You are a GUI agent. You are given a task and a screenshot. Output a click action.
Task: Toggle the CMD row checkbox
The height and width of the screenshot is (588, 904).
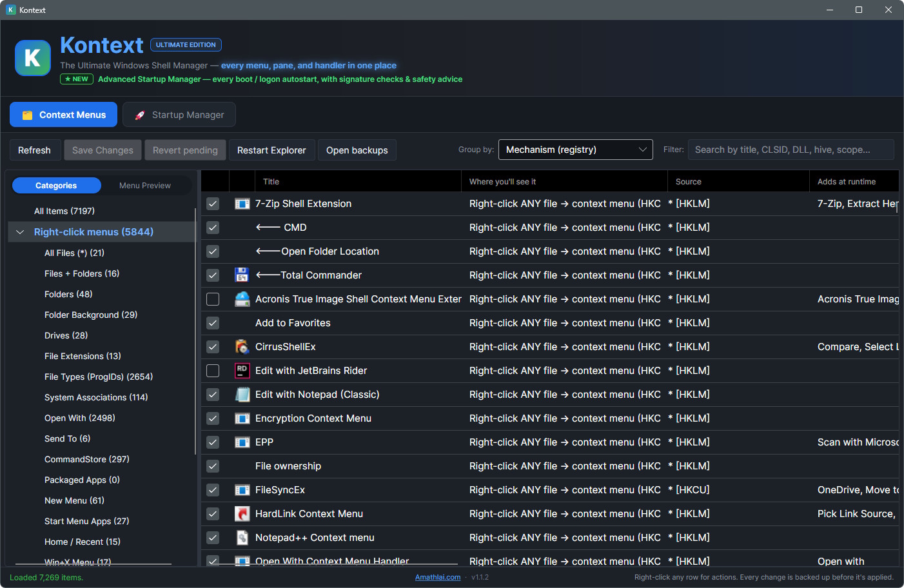[213, 228]
